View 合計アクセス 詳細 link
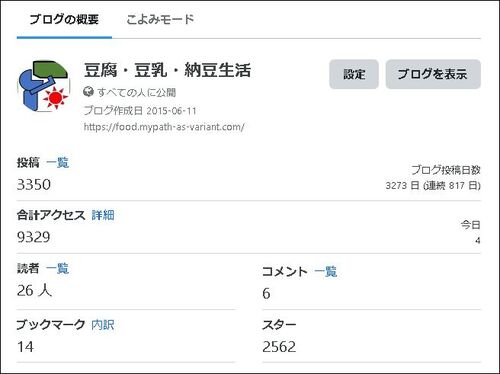 pos(103,215)
